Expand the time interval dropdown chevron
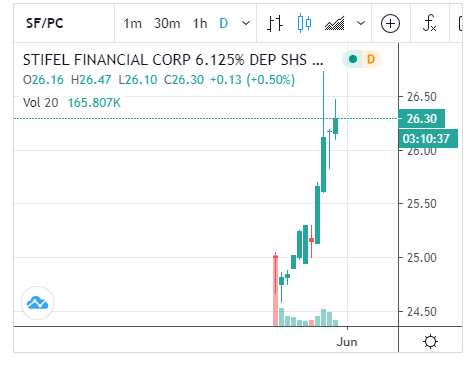Viewport: 468px width, 369px height. pos(246,23)
